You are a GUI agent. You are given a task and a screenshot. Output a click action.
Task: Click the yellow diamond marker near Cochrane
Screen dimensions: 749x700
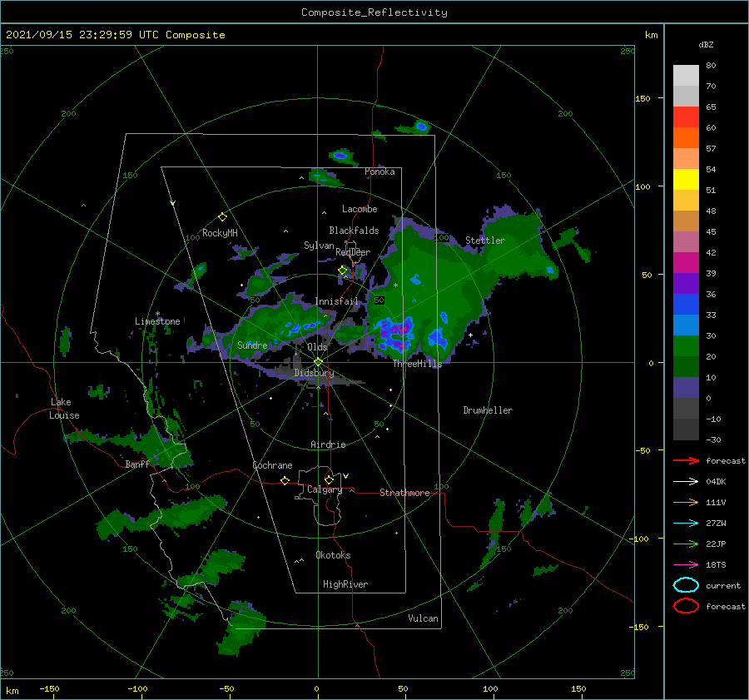(x=285, y=480)
